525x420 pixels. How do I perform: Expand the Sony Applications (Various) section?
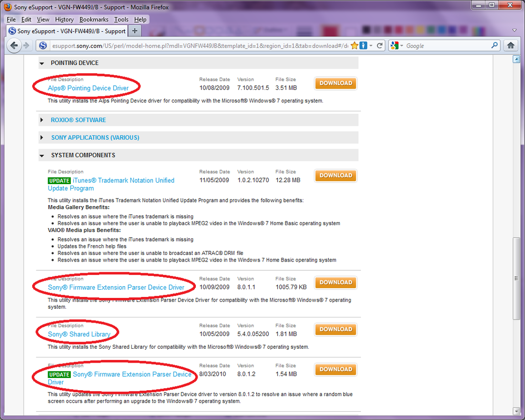point(95,137)
